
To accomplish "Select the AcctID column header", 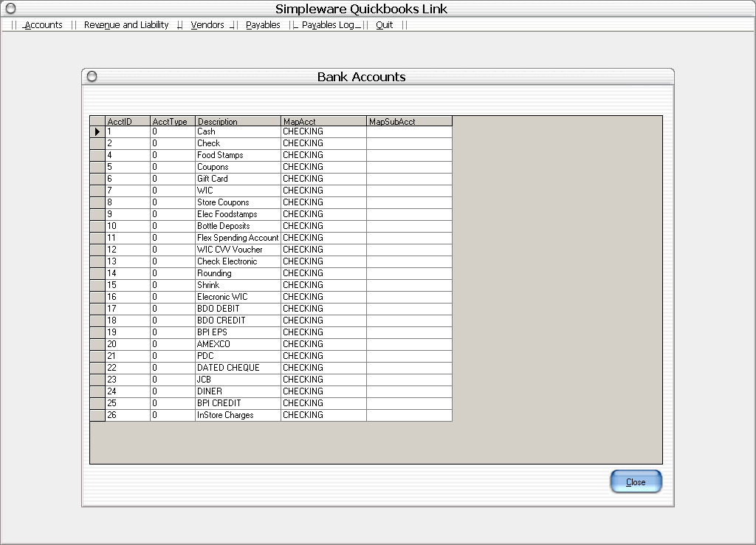I will coord(128,121).
